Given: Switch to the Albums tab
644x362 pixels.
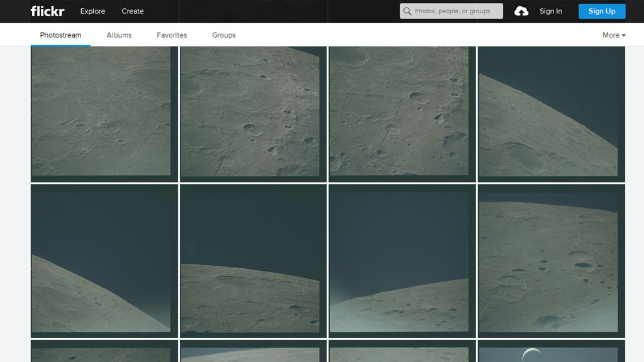Looking at the screenshot, I should coord(119,35).
